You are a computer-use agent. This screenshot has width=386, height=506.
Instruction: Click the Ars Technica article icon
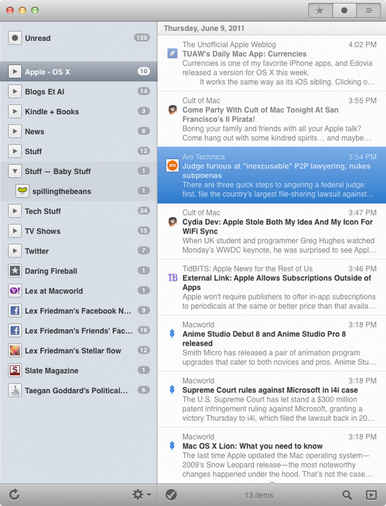172,166
